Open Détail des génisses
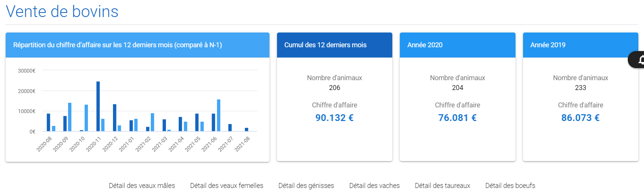 tap(306, 186)
